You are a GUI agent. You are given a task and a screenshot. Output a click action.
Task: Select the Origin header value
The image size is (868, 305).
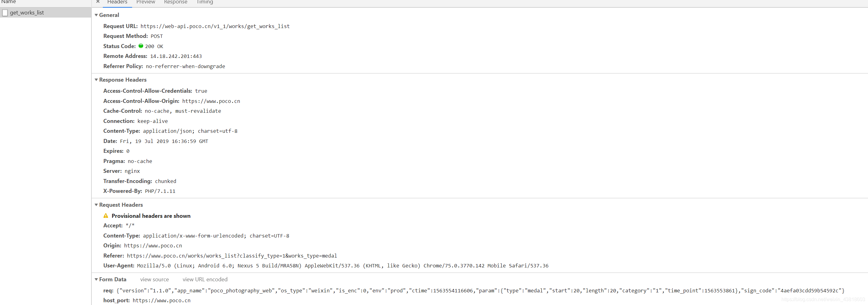(153, 246)
